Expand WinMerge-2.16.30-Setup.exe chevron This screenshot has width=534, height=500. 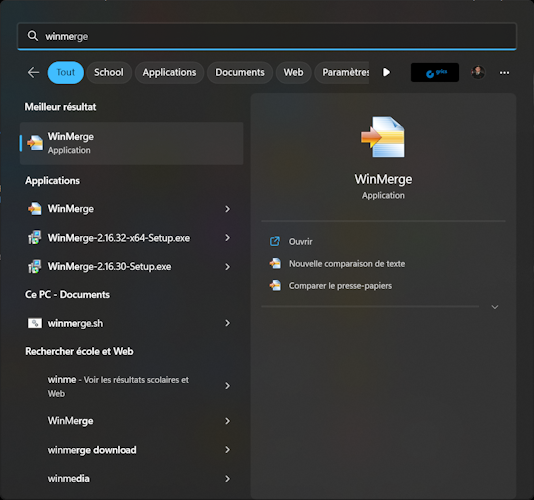click(x=227, y=267)
